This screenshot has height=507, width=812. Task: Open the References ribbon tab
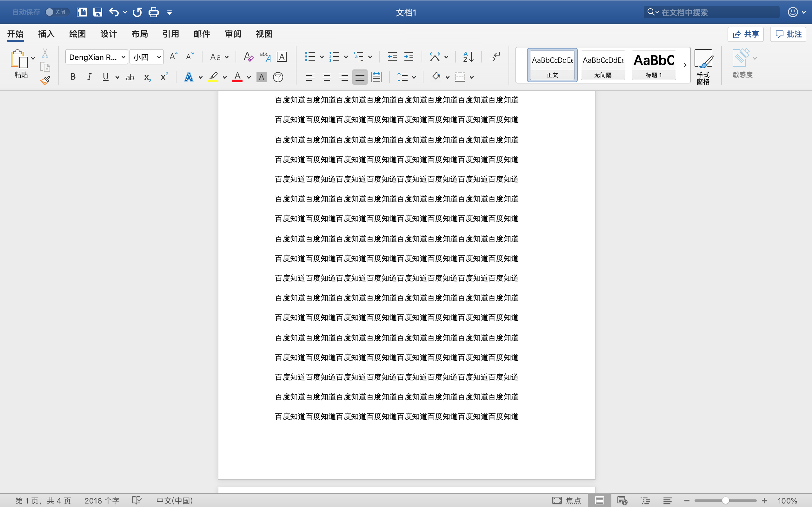coord(171,34)
